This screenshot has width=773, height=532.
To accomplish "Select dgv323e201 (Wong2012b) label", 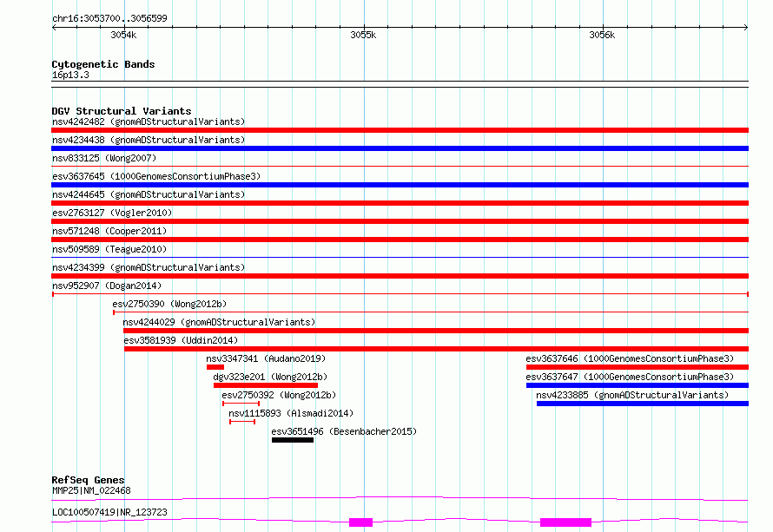I will (x=270, y=377).
